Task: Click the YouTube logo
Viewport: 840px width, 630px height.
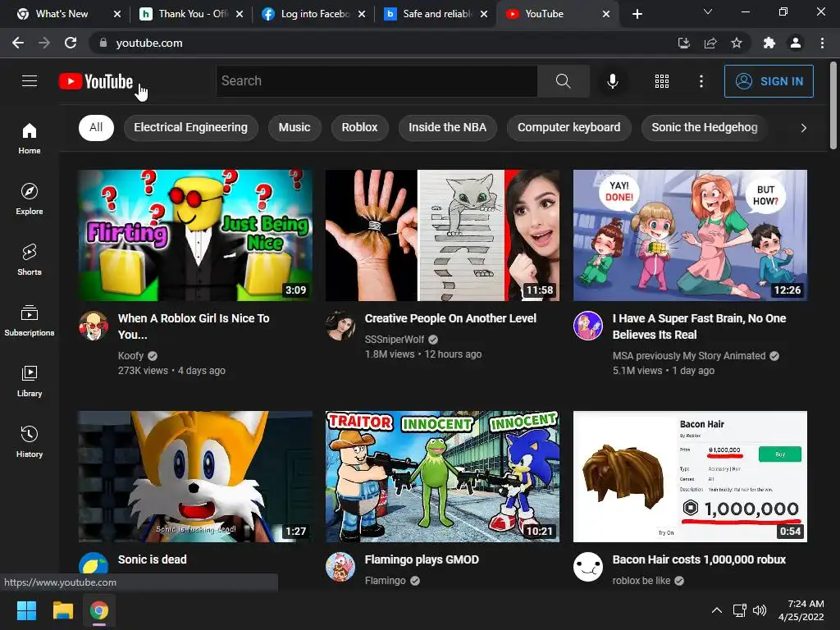Action: click(x=96, y=81)
